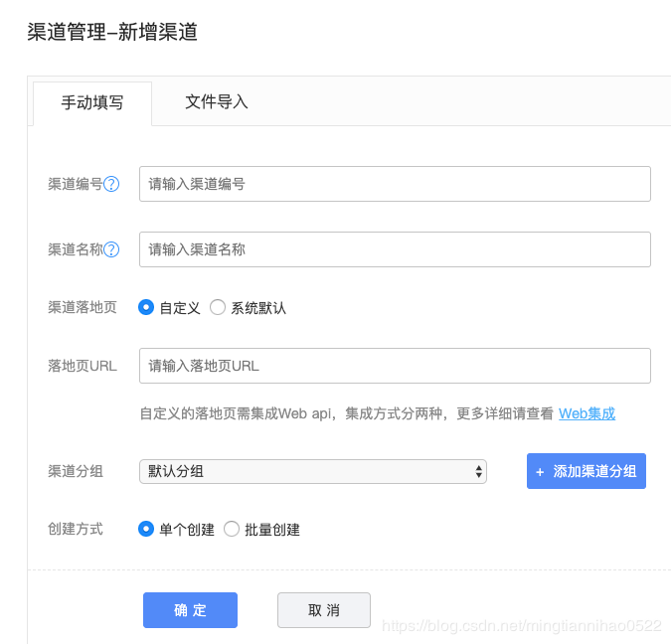Select the 系统默认 radio option
The height and width of the screenshot is (644, 671).
pyautogui.click(x=218, y=307)
